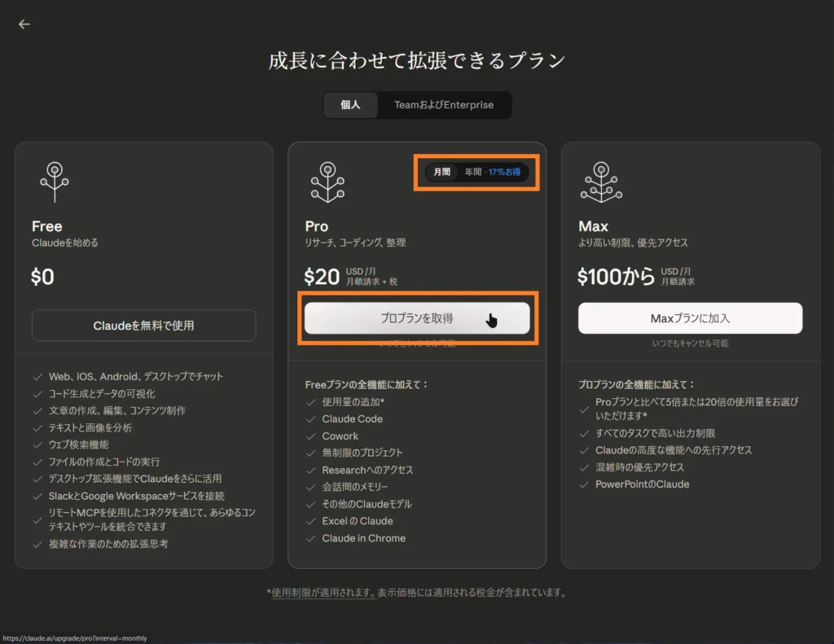The width and height of the screenshot is (834, 644).
Task: Select the Pro plan Claude logo icon
Action: 327,181
